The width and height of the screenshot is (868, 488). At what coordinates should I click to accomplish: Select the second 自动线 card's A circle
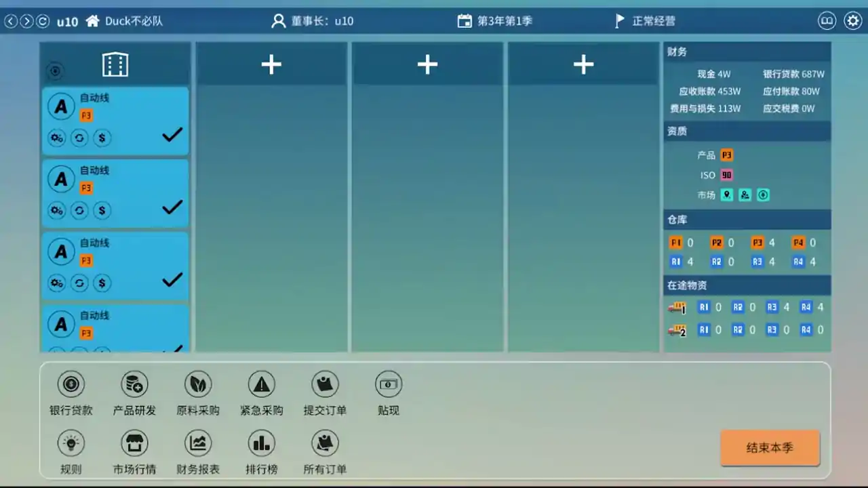(61, 179)
